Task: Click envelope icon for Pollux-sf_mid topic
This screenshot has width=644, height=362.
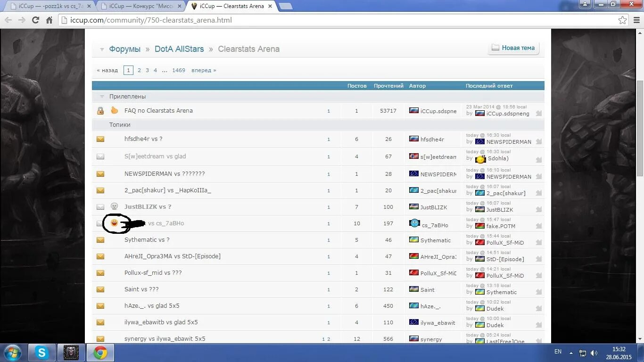Action: 100,273
